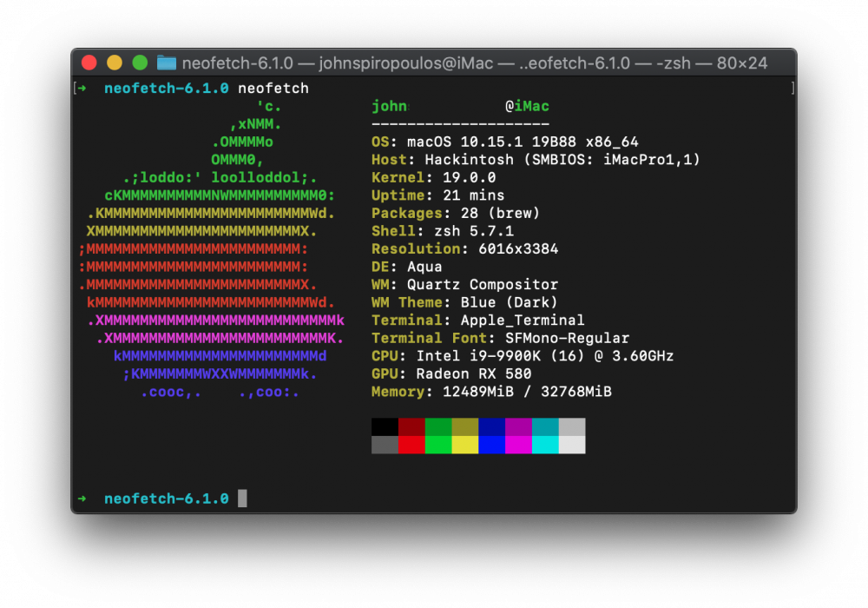Click the dark gray color block

[385, 445]
